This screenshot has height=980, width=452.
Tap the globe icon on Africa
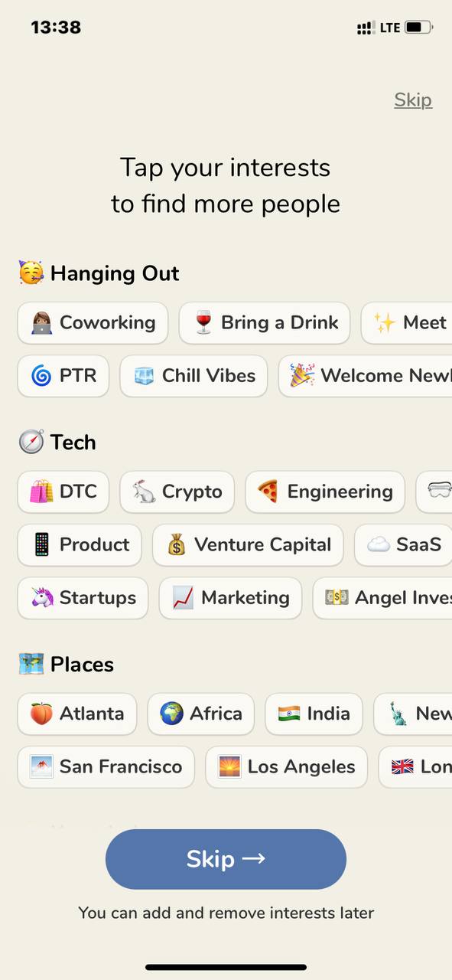coord(171,714)
